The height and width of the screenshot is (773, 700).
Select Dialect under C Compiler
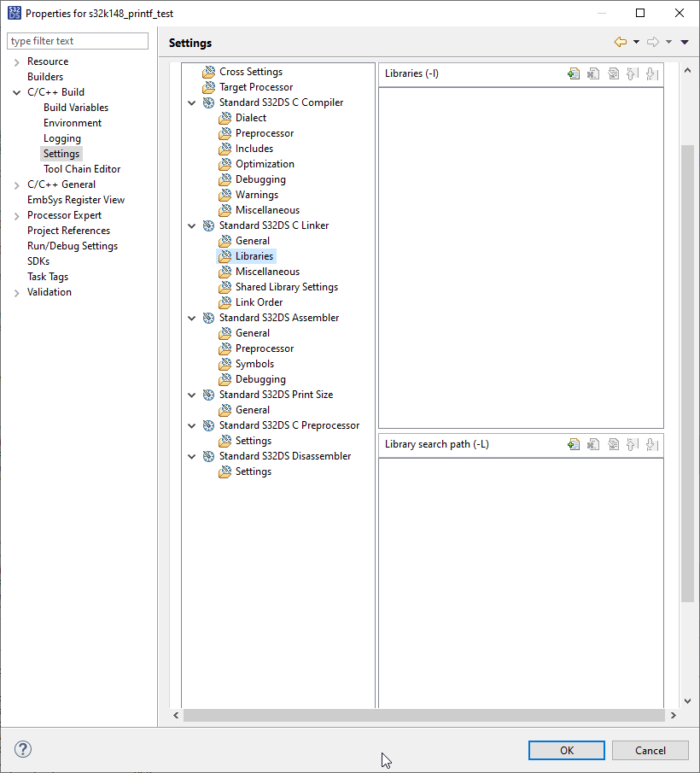point(251,118)
